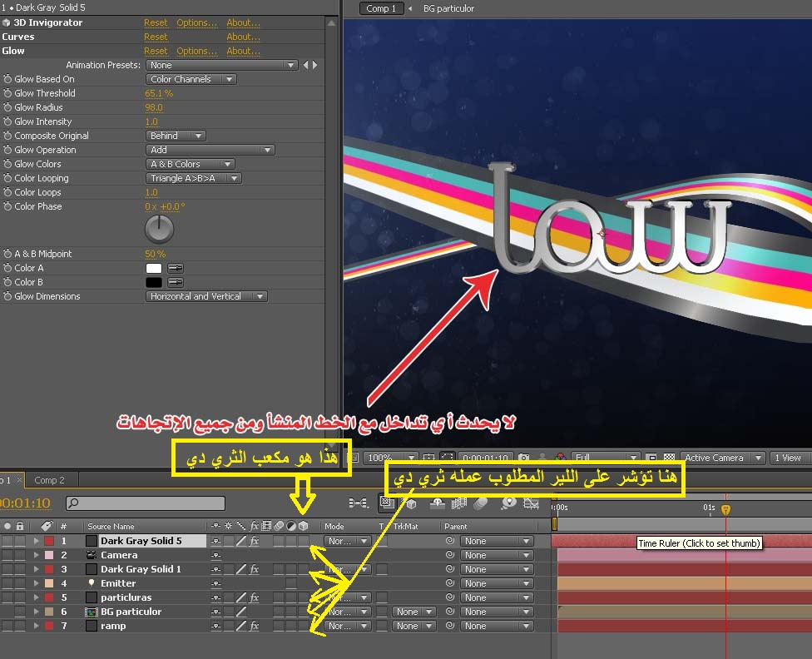
Task: Toggle lock on the Camera layer
Action: pos(20,555)
